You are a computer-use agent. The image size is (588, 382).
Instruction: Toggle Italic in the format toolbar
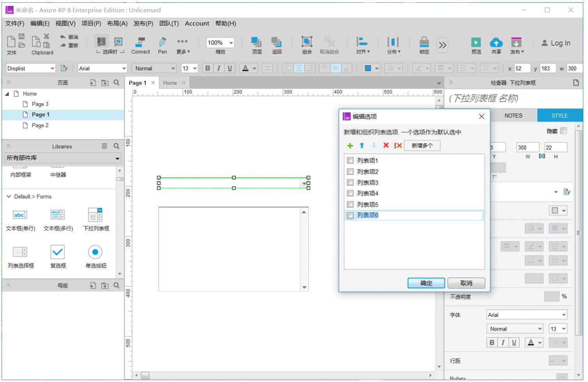click(218, 68)
